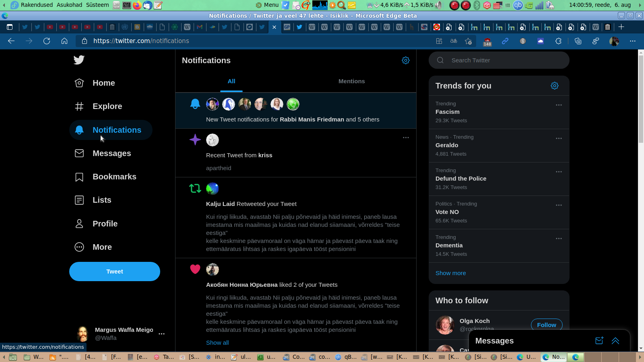Add this page to favorites

tap(468, 41)
